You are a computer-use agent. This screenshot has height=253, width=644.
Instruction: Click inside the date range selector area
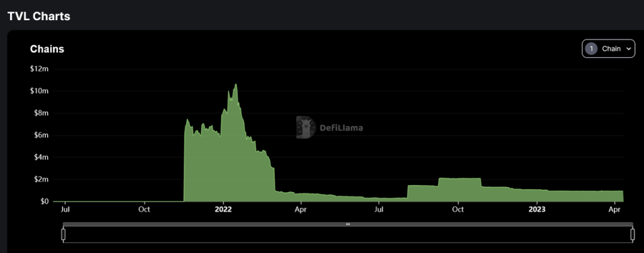[x=347, y=235]
